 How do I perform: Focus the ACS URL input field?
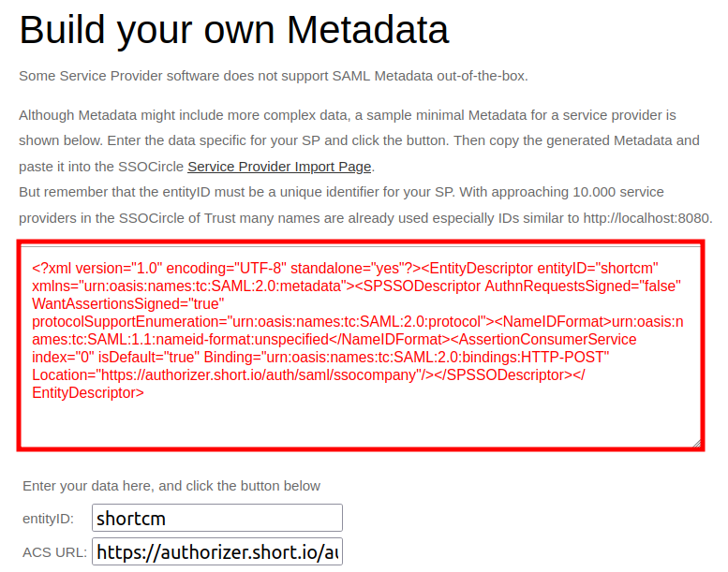pos(217,552)
